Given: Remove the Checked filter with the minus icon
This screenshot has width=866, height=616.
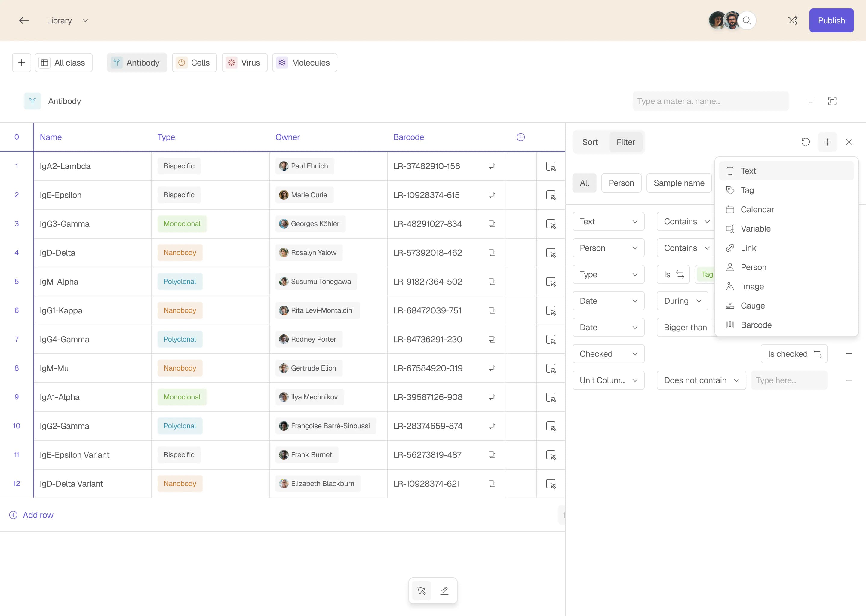Looking at the screenshot, I should [x=849, y=354].
